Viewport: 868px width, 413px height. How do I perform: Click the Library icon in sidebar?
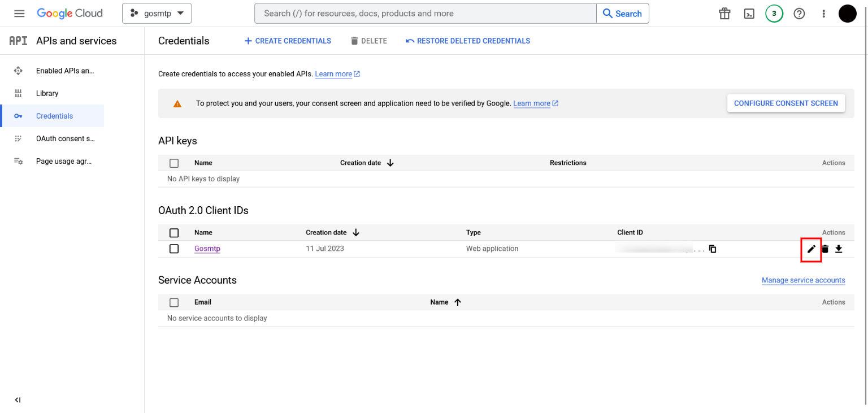click(18, 93)
